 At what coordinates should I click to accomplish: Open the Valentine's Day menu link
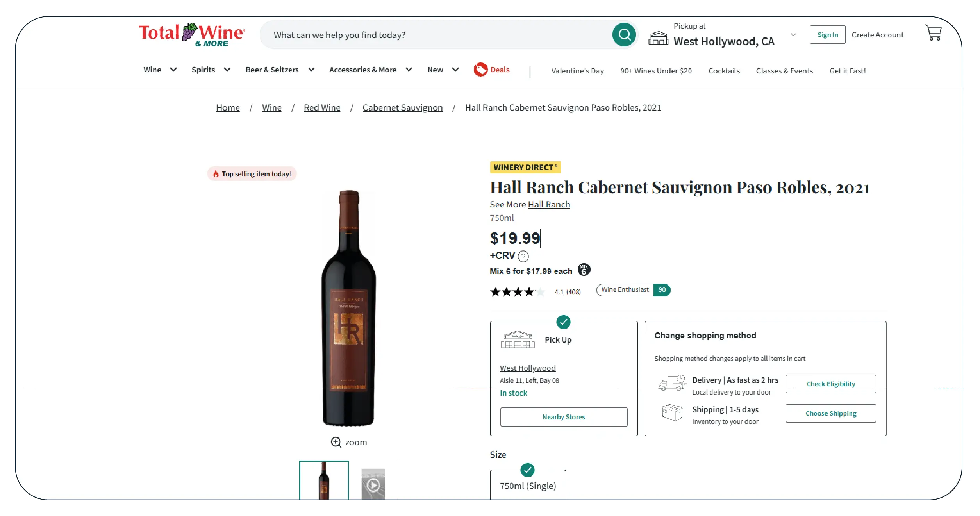(577, 71)
